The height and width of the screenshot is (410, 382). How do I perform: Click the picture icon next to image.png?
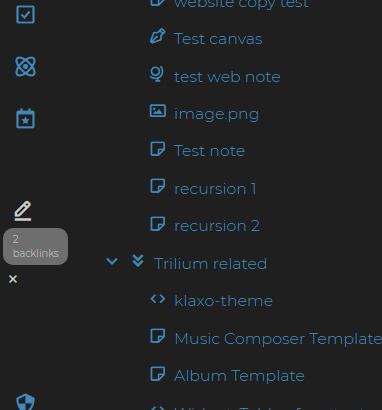(158, 111)
